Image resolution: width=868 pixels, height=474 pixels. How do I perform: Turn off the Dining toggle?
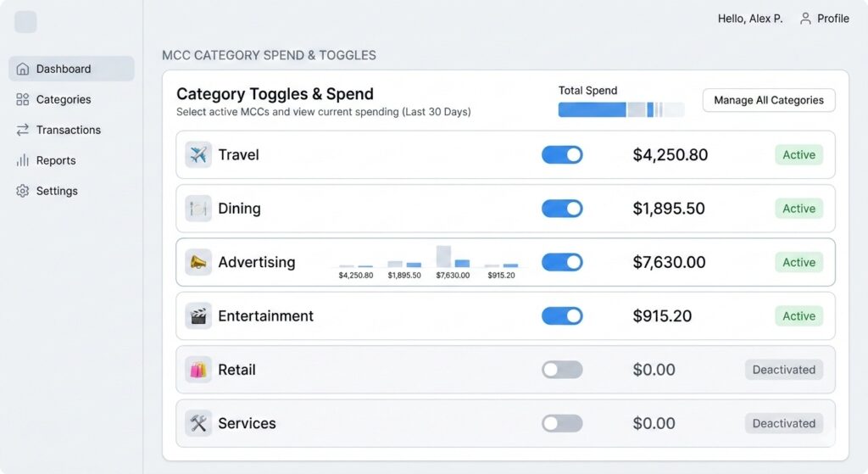(x=562, y=209)
